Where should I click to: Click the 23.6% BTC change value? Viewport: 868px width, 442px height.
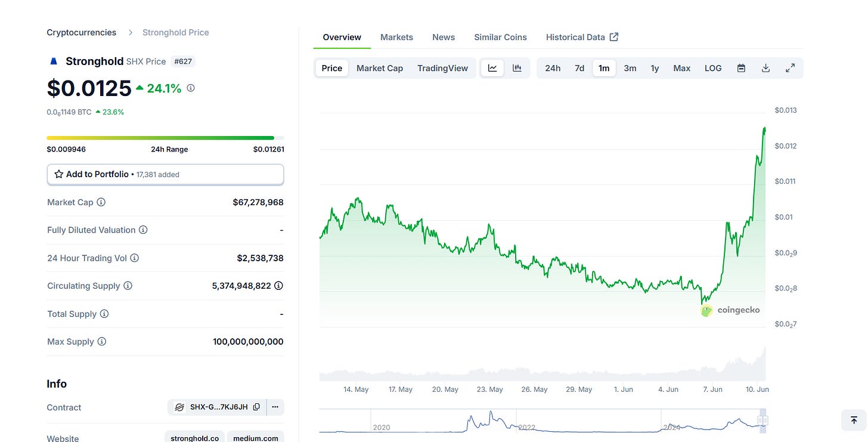pyautogui.click(x=113, y=112)
